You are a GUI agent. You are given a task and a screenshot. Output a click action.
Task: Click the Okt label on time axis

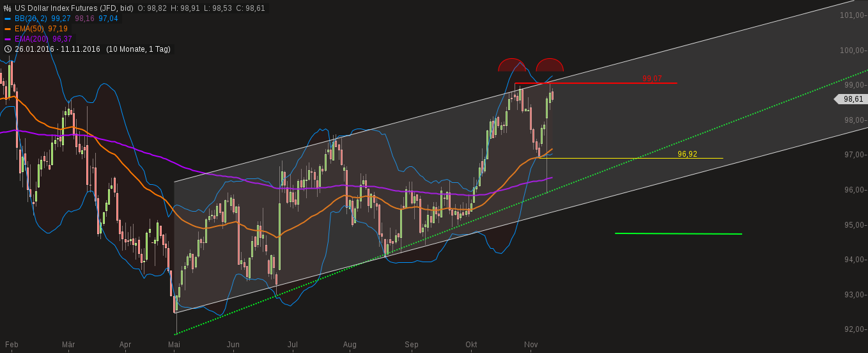click(x=471, y=345)
